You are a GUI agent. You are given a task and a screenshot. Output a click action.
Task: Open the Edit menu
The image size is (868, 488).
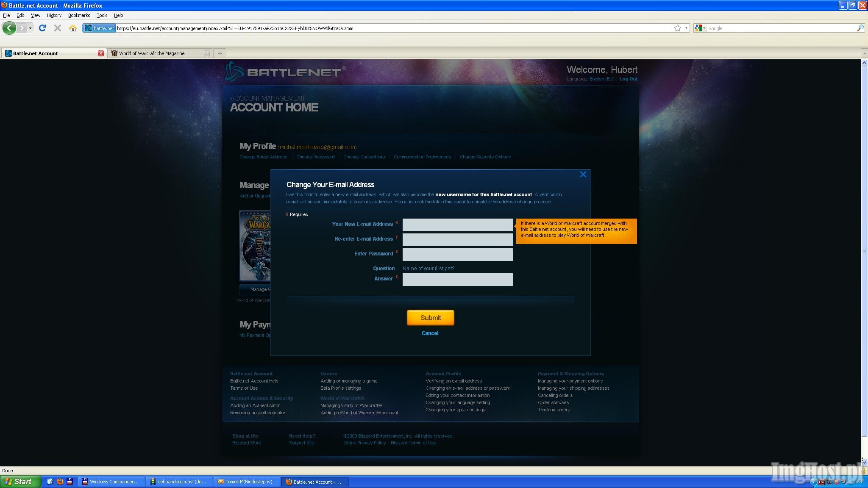pyautogui.click(x=20, y=15)
